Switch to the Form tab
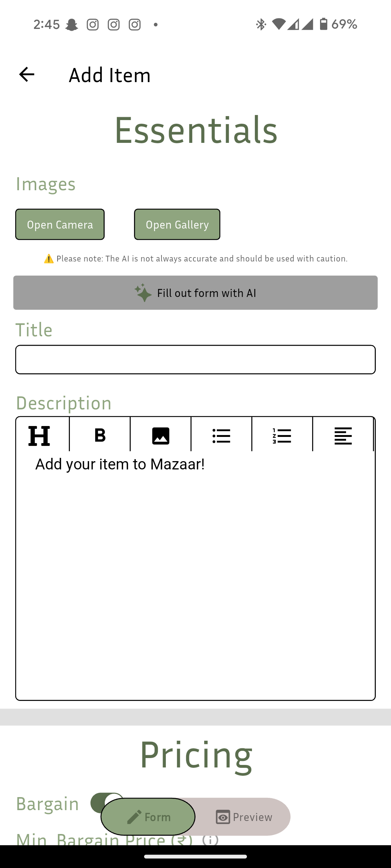 [148, 817]
